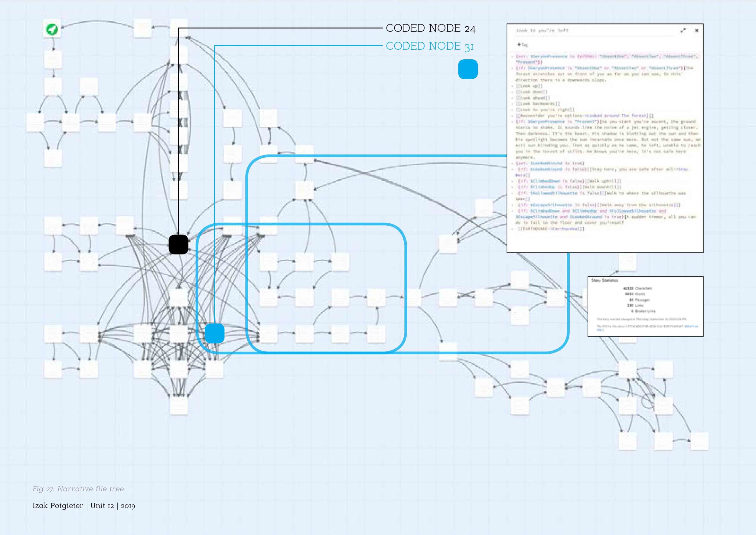
Task: Close the 'Look to you're left' passage editor
Action: point(697,30)
